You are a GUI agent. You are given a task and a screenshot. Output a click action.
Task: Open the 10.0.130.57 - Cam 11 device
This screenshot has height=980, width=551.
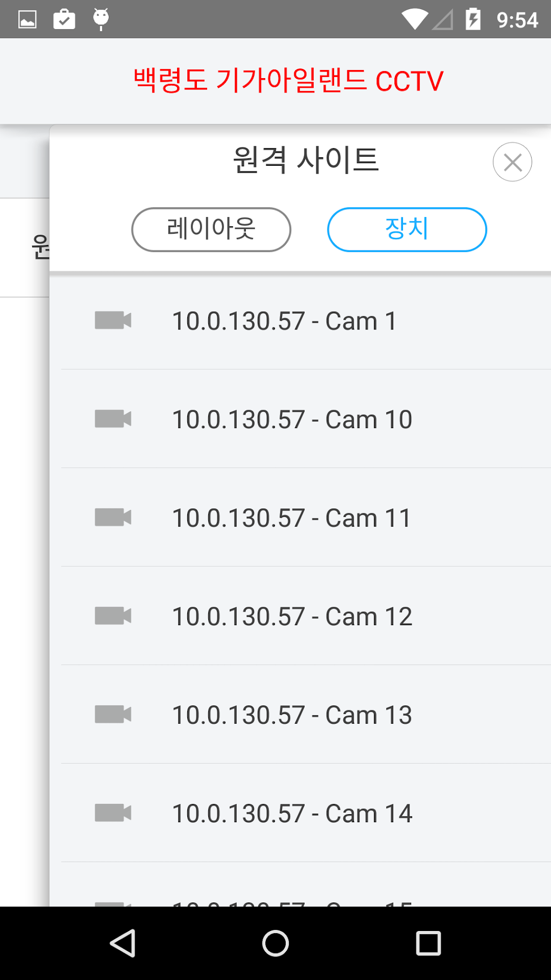point(291,519)
